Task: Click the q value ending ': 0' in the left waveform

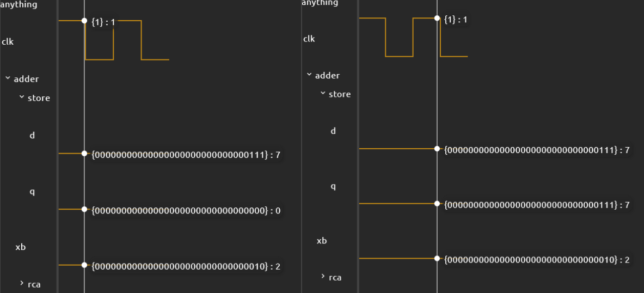Action: pyautogui.click(x=186, y=211)
